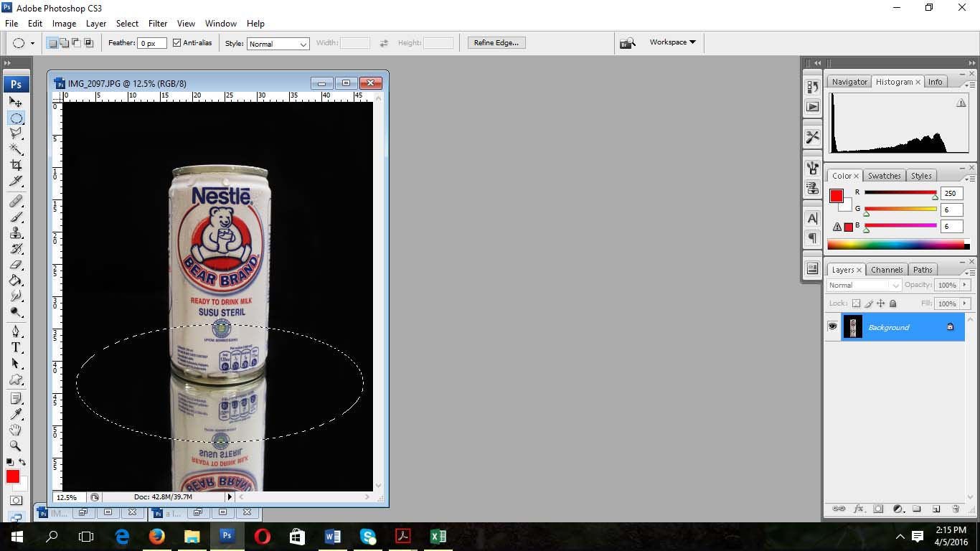This screenshot has height=551, width=980.
Task: Select the Hand tool
Action: (x=16, y=430)
